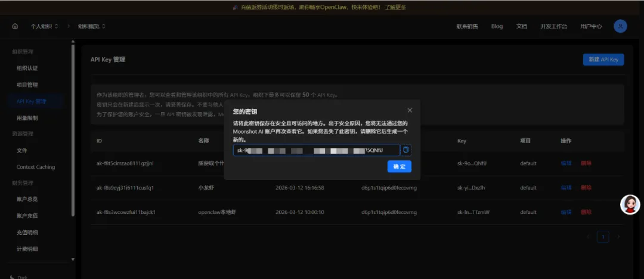Delete the 小龙虾 key row
Image resolution: width=644 pixels, height=279 pixels.
586,188
